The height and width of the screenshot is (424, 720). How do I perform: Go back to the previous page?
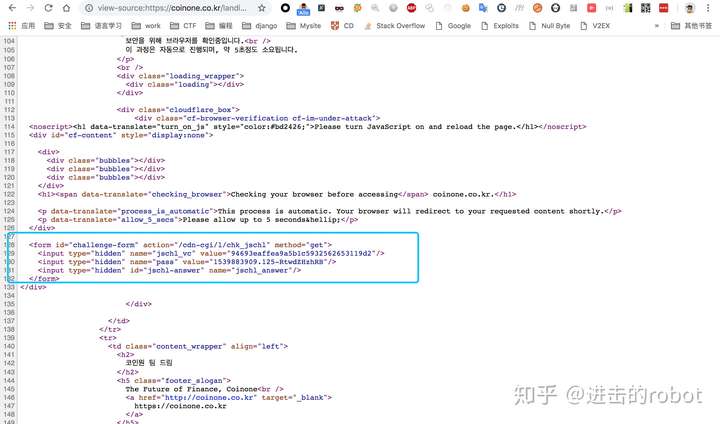point(12,8)
